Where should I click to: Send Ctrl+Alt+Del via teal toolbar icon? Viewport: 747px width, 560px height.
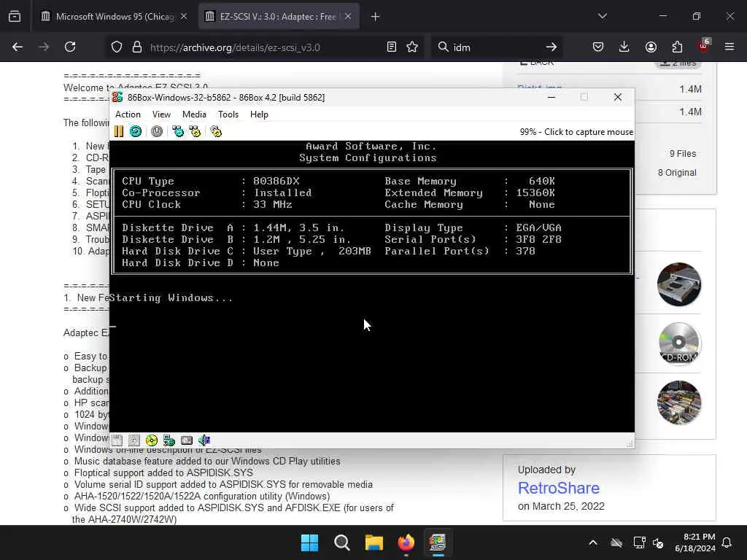[x=178, y=131]
